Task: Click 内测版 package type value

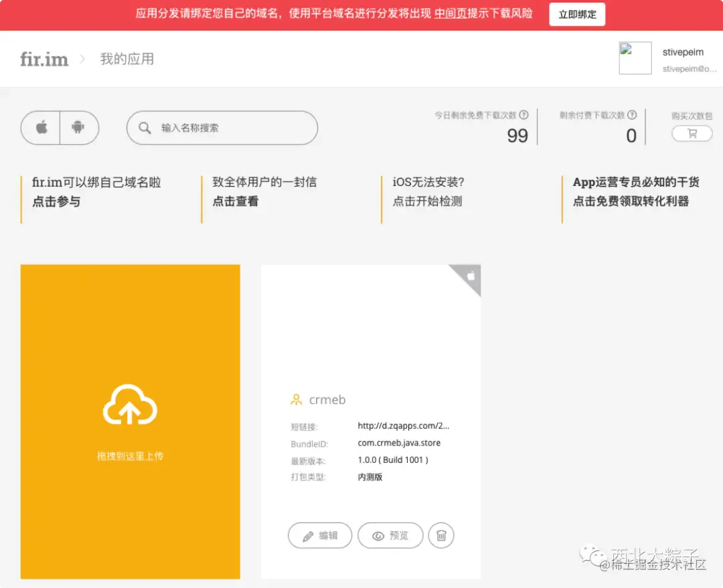Action: 370,477
